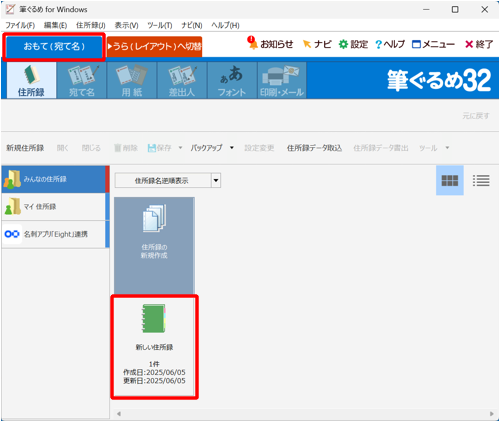Image resolution: width=500 pixels, height=422 pixels.
Task: Open the 編集(E) menu
Action: (x=56, y=25)
